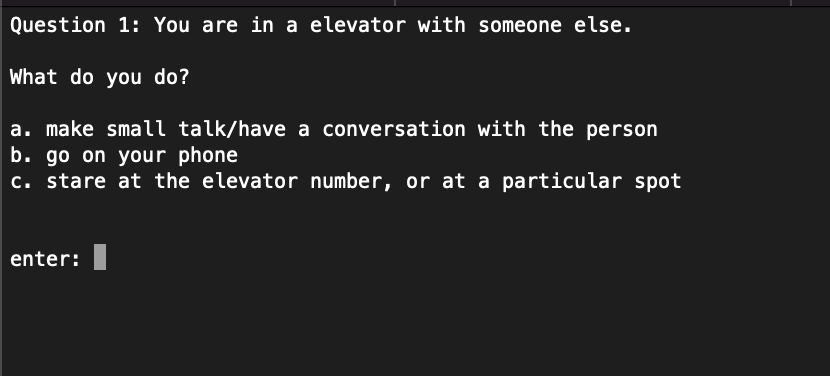Click the blinking cursor block after enter:

click(x=100, y=257)
